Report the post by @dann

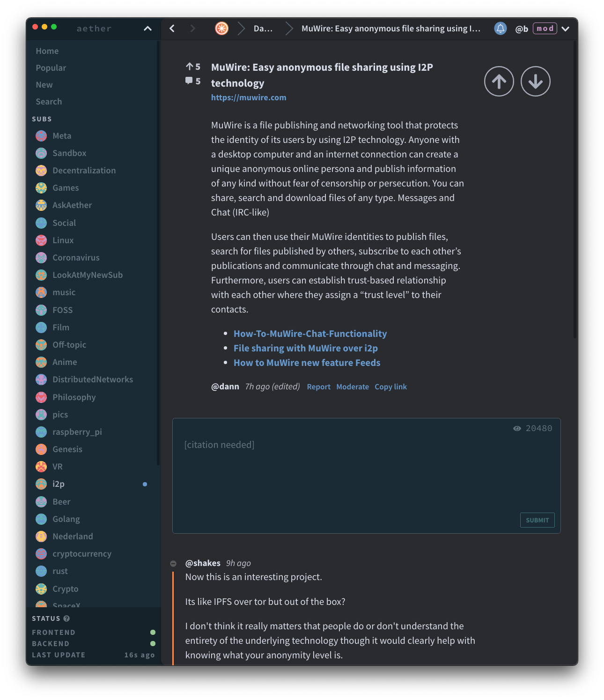(x=319, y=387)
